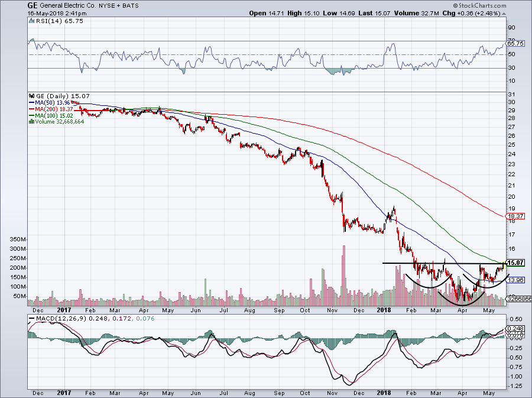The width and height of the screenshot is (532, 398).
Task: Click the 0.172 signal value in the MACD legend
Action: [121, 318]
